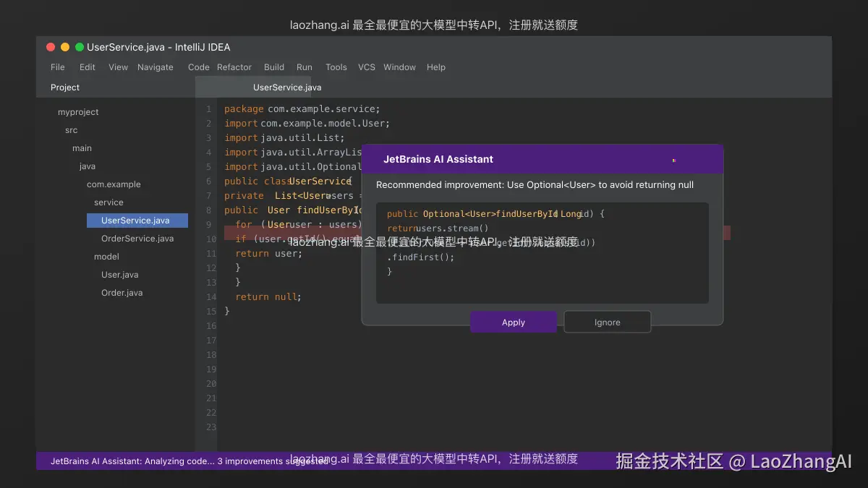Screen dimensions: 868x488
Task: Open the Help menu
Action: coord(436,67)
